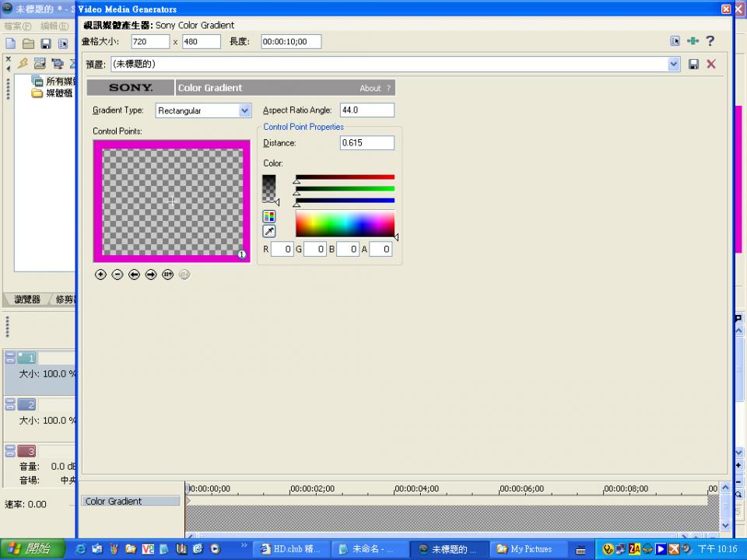
Task: Click the 檔案 menu in Vegas
Action: 17,26
